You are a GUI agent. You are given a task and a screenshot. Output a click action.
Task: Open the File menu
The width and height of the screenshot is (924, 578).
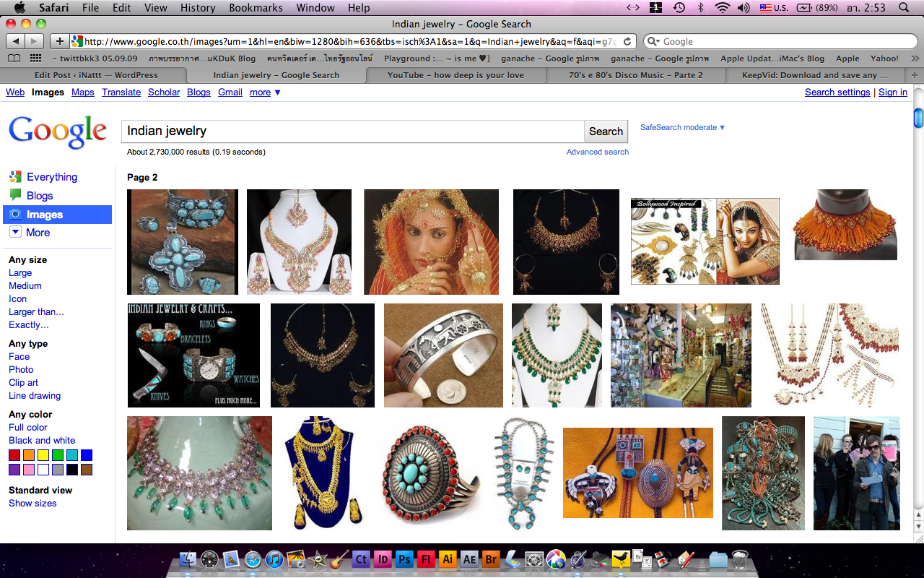click(90, 8)
